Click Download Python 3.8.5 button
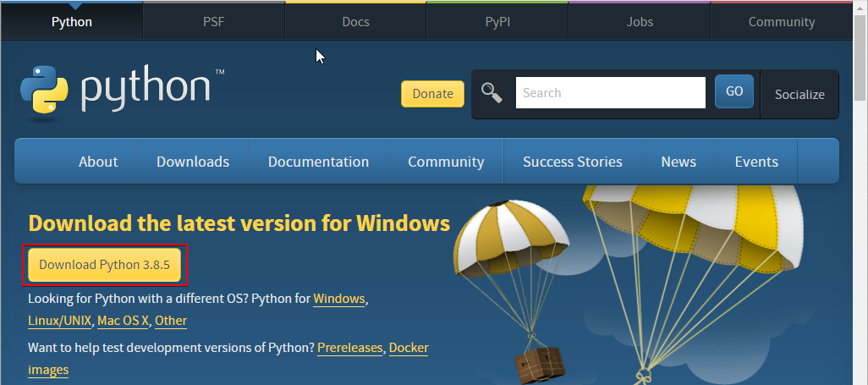This screenshot has width=868, height=385. (105, 265)
